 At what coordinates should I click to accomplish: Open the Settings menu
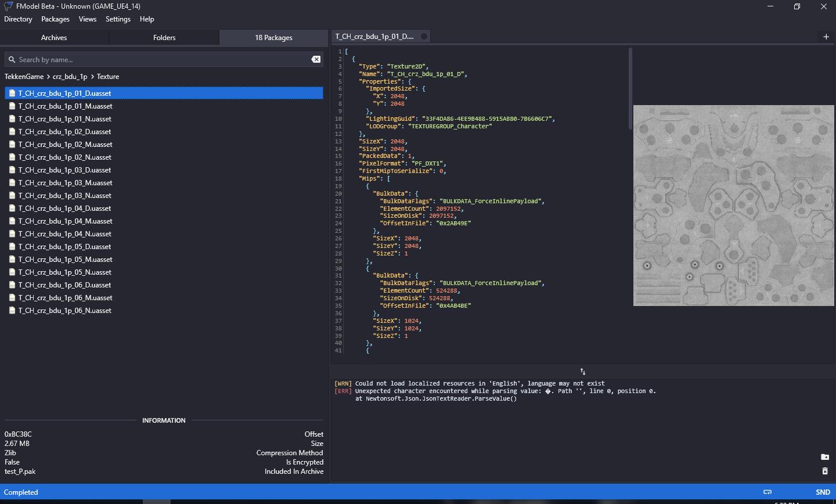coord(118,19)
